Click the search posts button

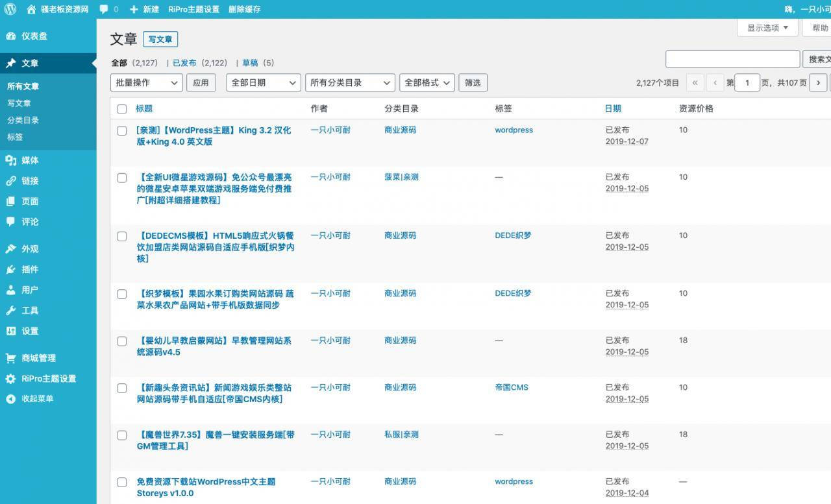point(817,59)
